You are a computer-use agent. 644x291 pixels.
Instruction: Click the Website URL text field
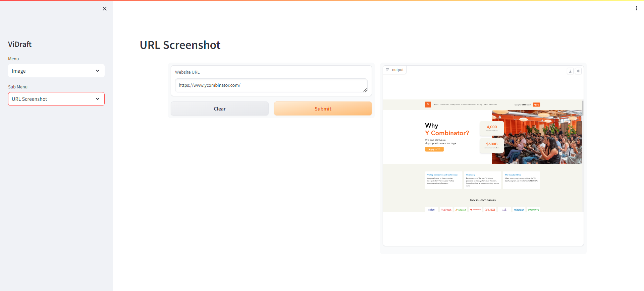click(x=271, y=85)
